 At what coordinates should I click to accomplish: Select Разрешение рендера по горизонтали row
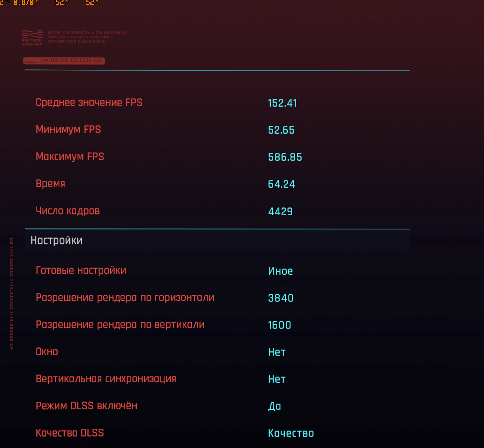(x=217, y=298)
